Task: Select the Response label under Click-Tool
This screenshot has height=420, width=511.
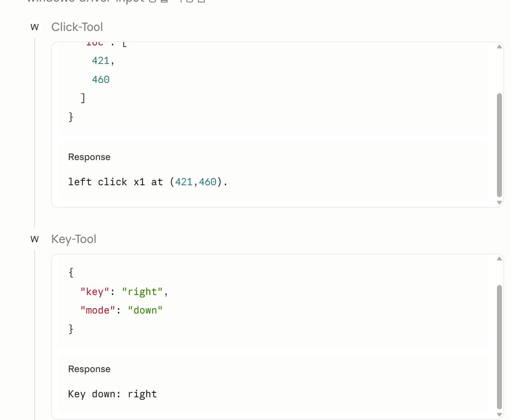Action: (89, 157)
